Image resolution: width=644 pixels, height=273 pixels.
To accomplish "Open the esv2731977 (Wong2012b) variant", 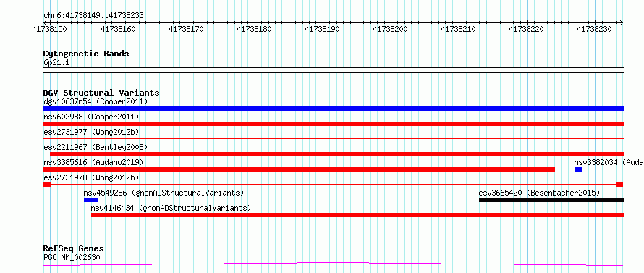I will click(x=91, y=132).
